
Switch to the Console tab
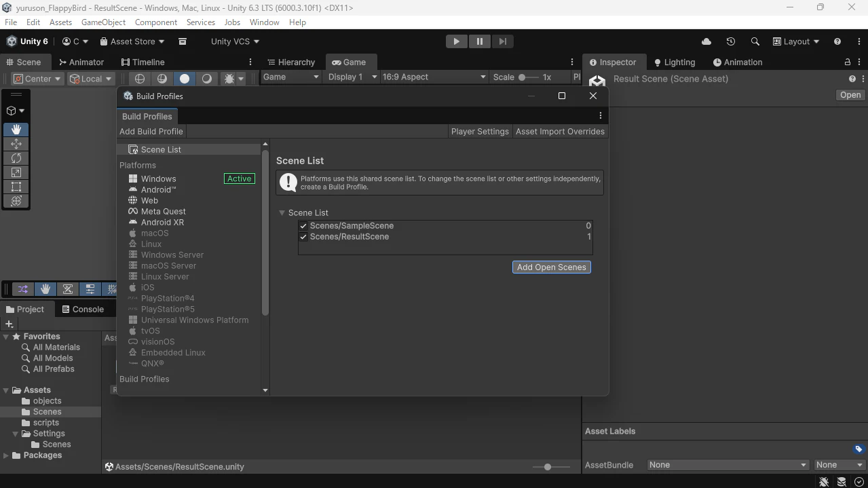pos(83,309)
